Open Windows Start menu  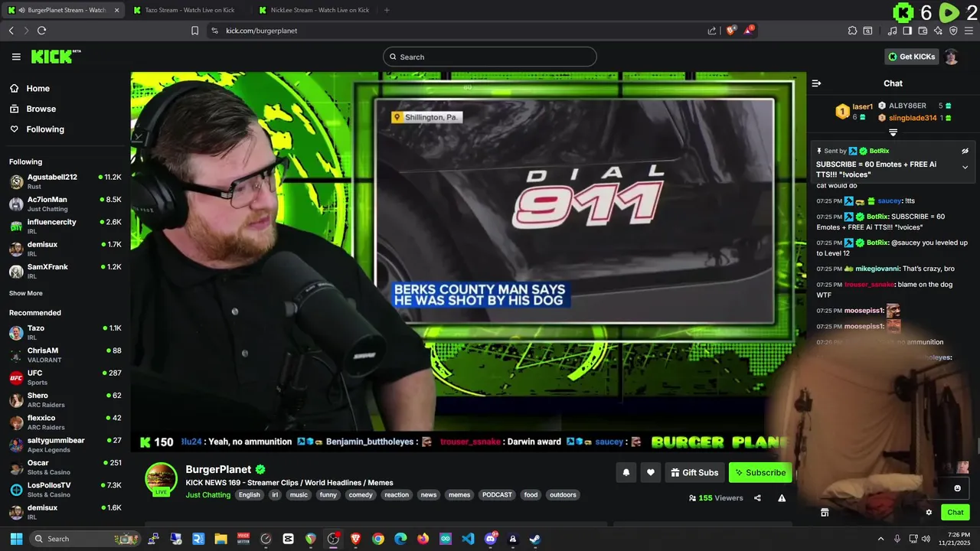pos(16,539)
